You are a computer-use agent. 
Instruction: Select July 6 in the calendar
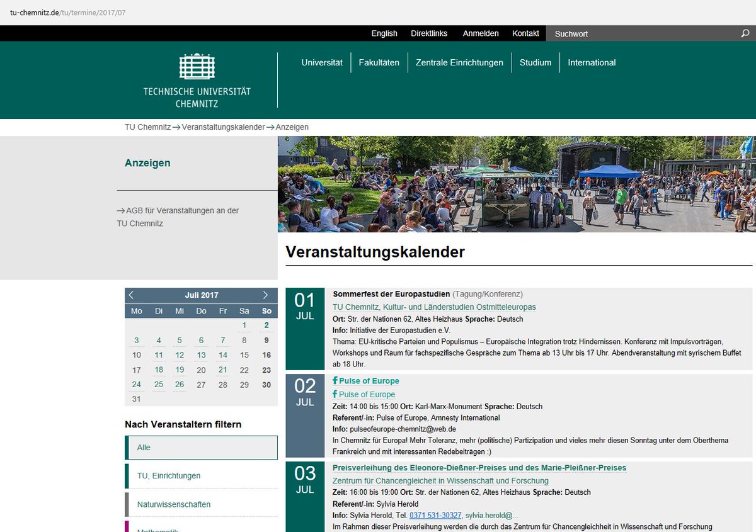[x=201, y=341]
